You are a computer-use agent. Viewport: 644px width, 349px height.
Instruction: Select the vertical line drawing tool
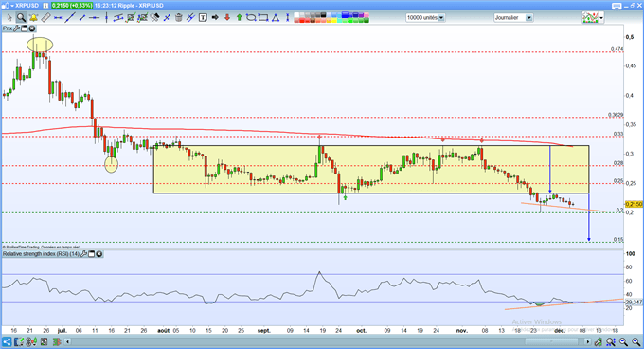(106, 18)
